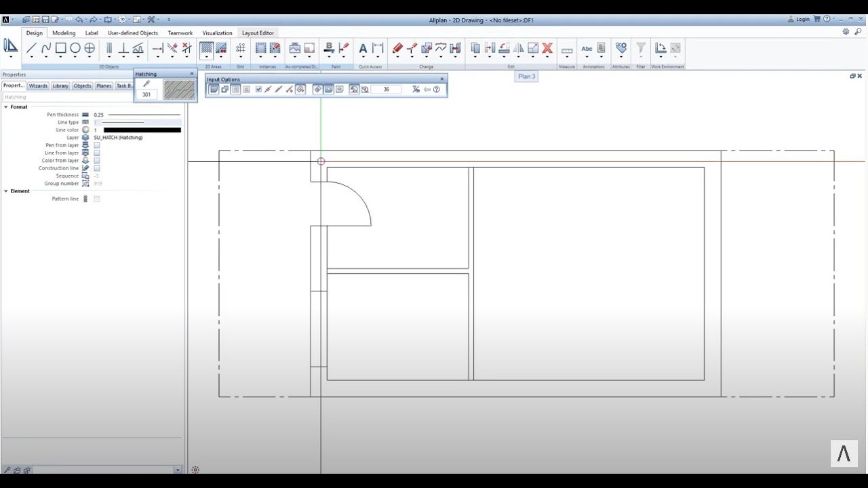868x488 pixels.
Task: Close the Hatching palette
Action: tap(192, 74)
